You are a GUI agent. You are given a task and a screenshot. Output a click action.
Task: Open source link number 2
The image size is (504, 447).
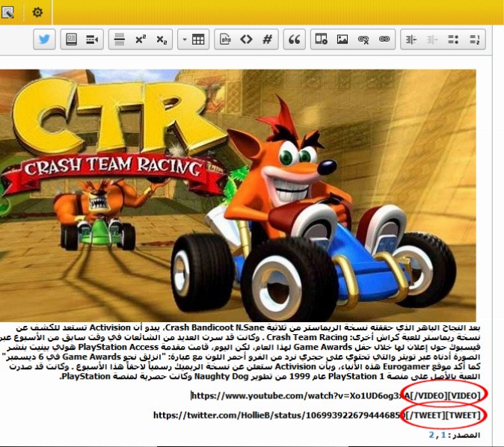click(x=431, y=435)
